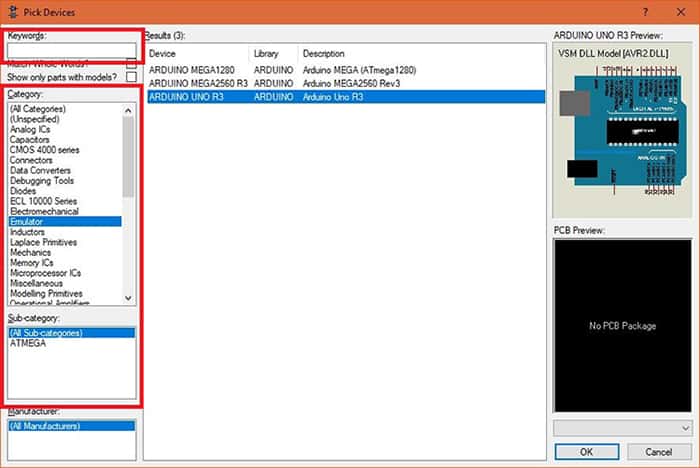The image size is (700, 468).
Task: Open the PCB package dropdown
Action: 623,428
